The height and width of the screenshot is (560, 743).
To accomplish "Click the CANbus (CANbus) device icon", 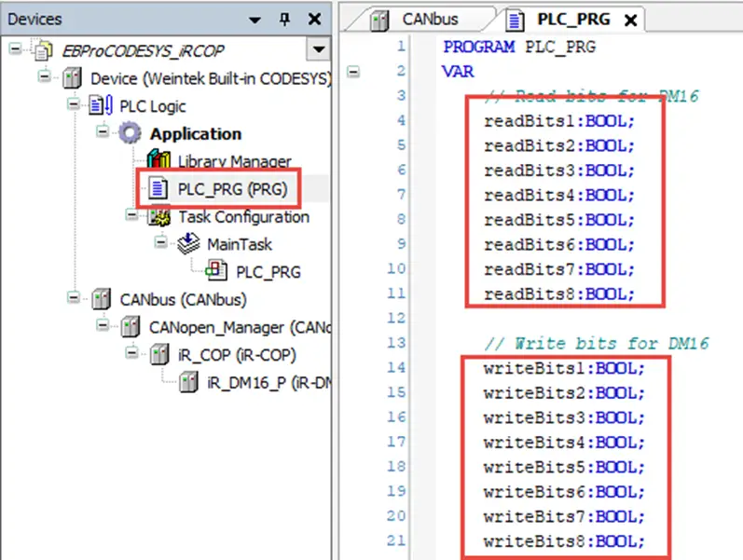I will tap(102, 299).
